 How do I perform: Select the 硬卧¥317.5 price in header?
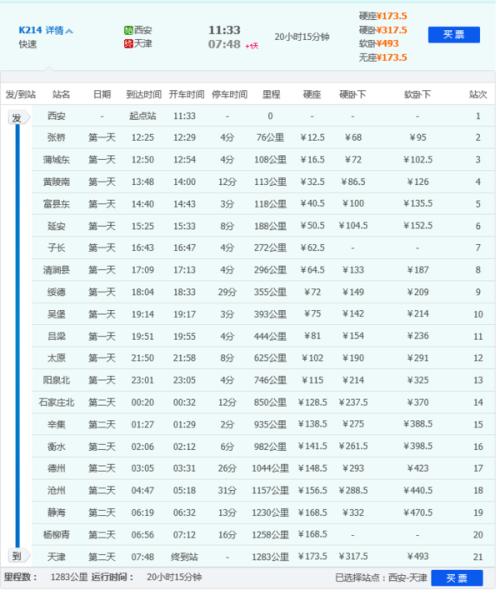click(383, 30)
